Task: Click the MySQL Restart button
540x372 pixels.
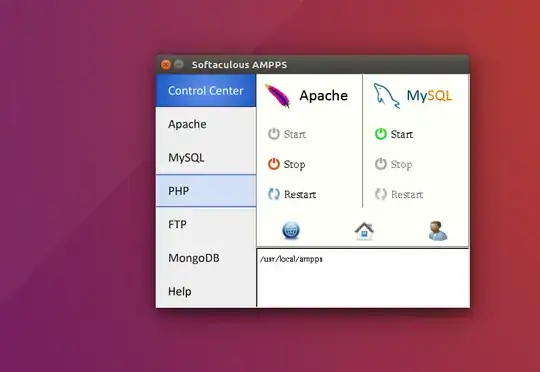Action: pyautogui.click(x=399, y=194)
